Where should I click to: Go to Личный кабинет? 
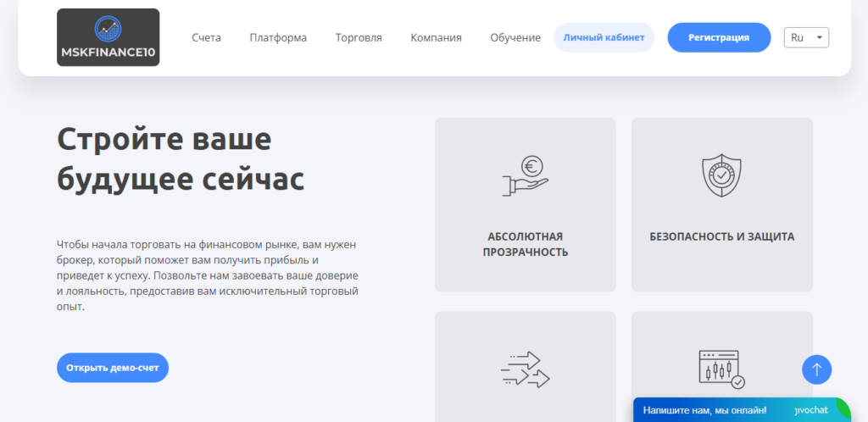pos(604,37)
